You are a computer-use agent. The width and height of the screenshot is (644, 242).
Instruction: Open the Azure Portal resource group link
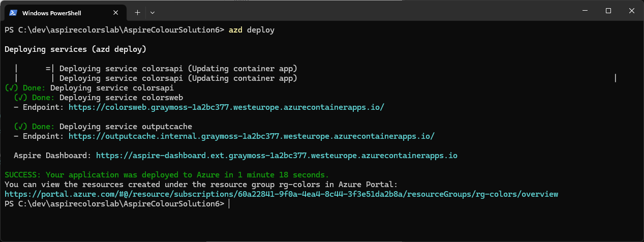(x=281, y=194)
